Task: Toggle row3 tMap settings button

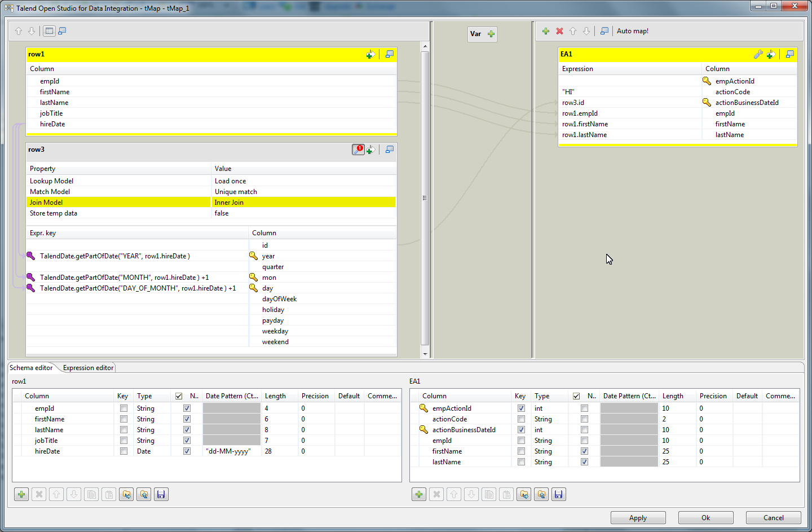Action: coord(358,150)
